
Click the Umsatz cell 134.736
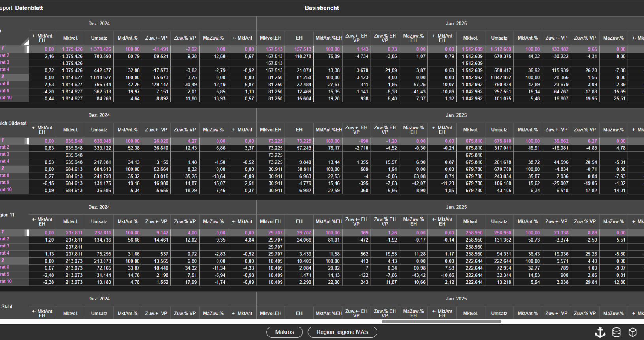[99, 240]
